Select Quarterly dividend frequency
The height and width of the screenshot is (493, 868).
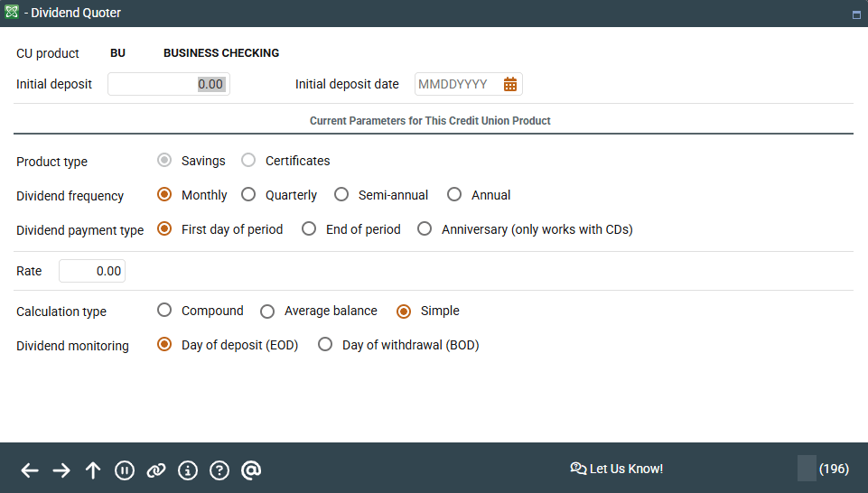[x=248, y=195]
